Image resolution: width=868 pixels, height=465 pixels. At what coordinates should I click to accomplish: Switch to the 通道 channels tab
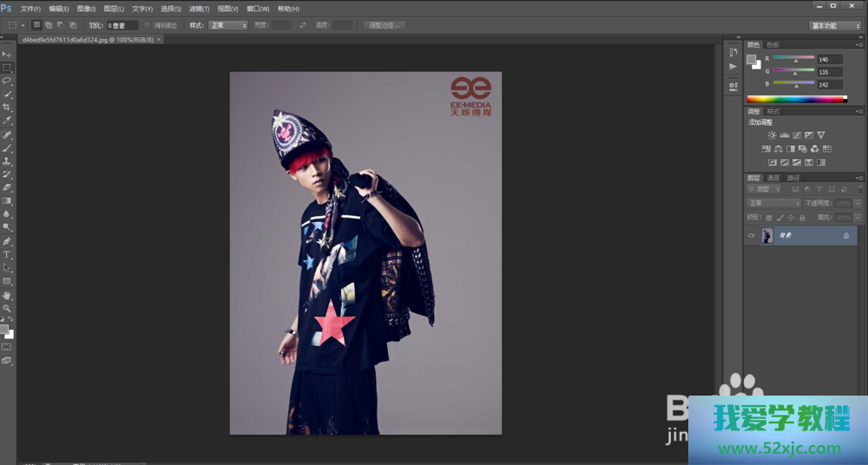click(x=773, y=178)
